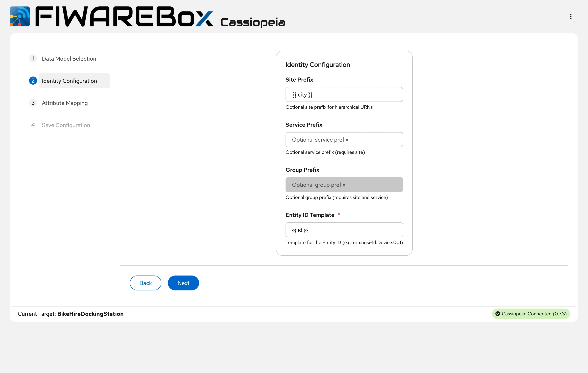This screenshot has height=373, width=588.
Task: Click the Entity ID Template field
Action: pyautogui.click(x=344, y=230)
